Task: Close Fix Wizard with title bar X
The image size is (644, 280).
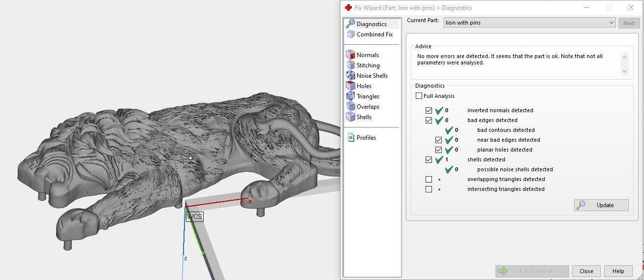Action: (631, 7)
